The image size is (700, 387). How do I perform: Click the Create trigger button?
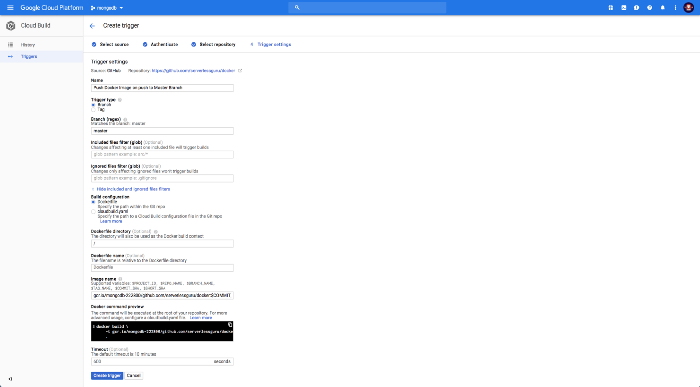107,376
